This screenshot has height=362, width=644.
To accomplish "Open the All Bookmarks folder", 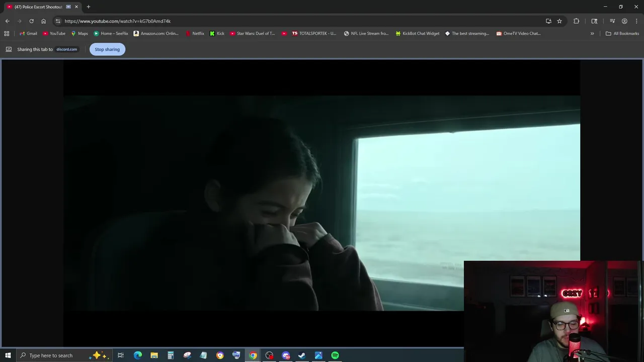I will point(622,34).
